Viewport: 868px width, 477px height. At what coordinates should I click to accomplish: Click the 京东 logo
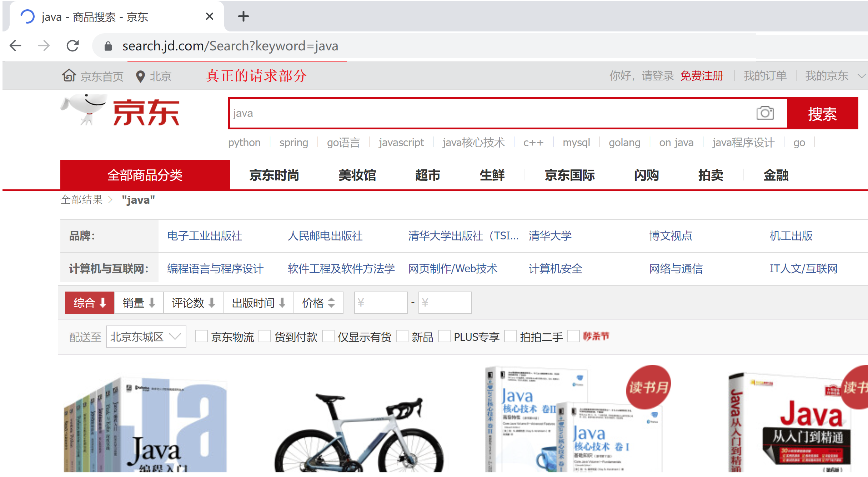[x=120, y=110]
